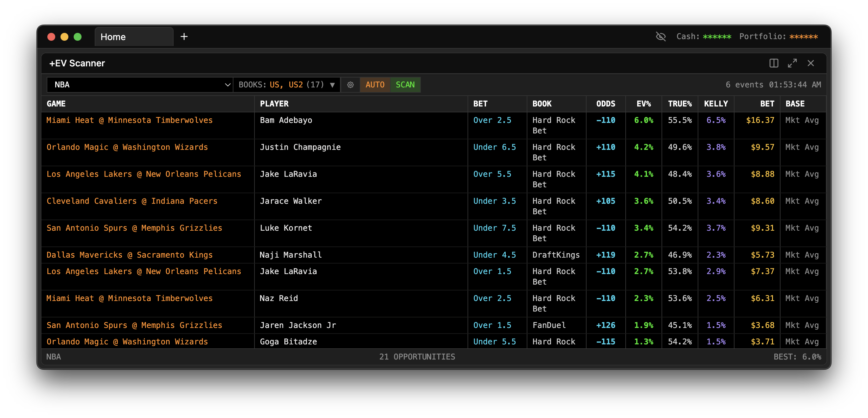Image resolution: width=868 pixels, height=418 pixels.
Task: Sort by the EV% column header
Action: coord(644,104)
